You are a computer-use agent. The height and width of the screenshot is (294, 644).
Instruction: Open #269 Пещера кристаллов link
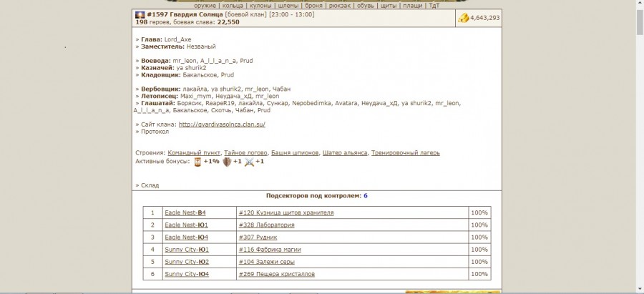pos(277,274)
